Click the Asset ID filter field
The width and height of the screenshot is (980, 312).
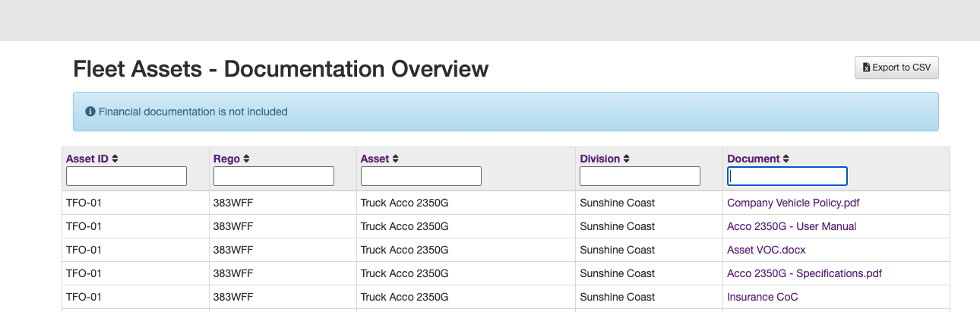126,176
